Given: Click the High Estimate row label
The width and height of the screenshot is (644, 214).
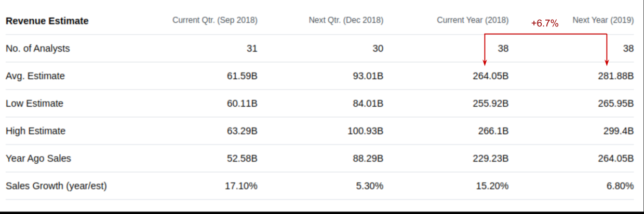Looking at the screenshot, I should point(35,131).
